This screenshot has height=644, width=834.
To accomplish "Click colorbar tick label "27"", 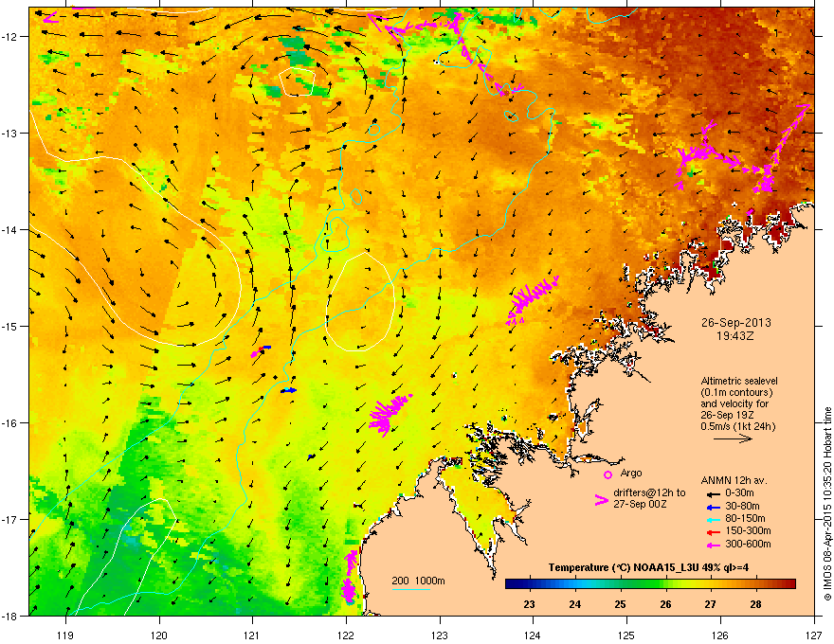I will (710, 604).
